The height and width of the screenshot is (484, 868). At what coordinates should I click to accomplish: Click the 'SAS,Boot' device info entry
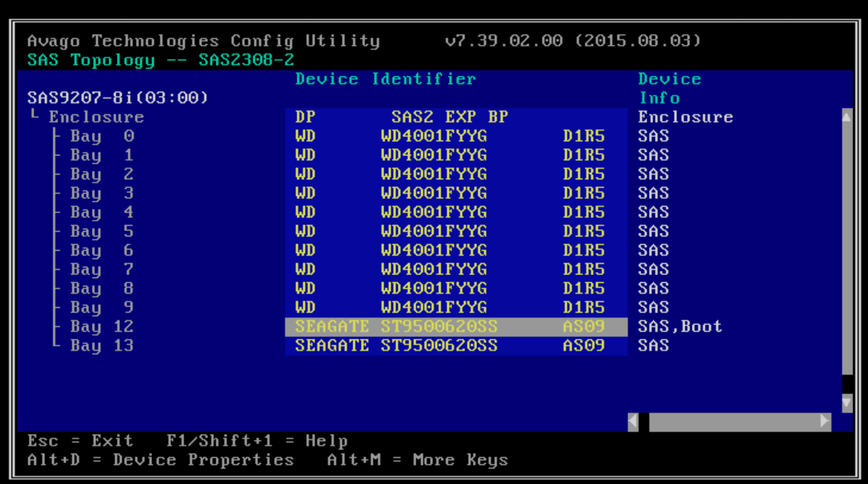click(x=680, y=327)
